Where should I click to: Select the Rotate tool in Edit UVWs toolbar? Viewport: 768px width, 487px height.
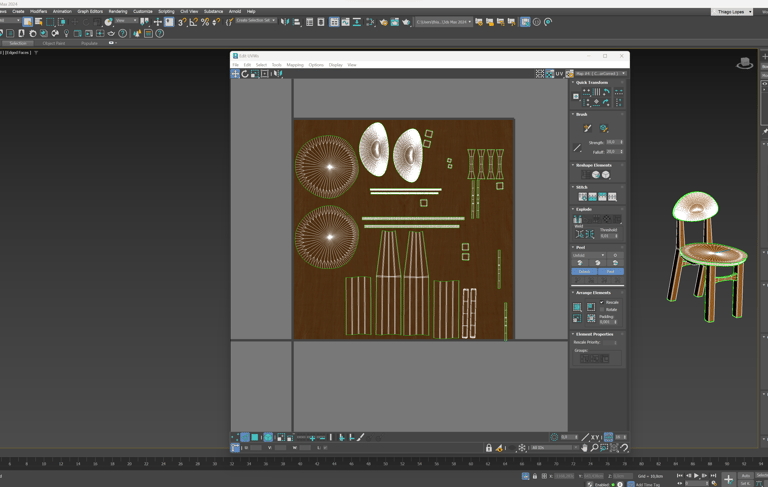click(245, 74)
